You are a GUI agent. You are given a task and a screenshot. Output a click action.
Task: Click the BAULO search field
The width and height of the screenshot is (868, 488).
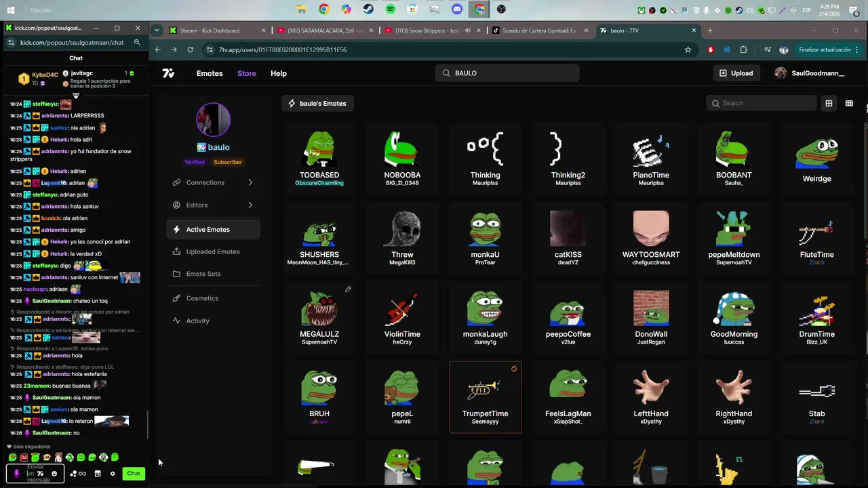click(x=507, y=73)
